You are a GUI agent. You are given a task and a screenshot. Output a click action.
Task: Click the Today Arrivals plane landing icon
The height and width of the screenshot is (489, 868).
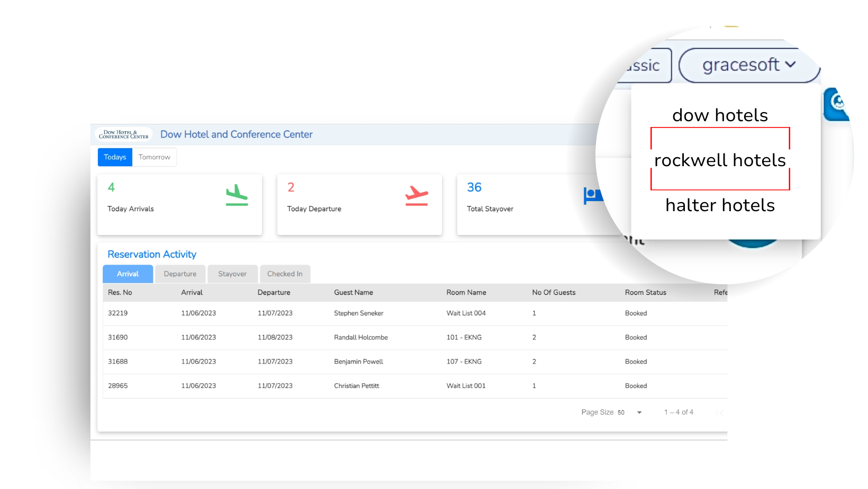point(237,195)
